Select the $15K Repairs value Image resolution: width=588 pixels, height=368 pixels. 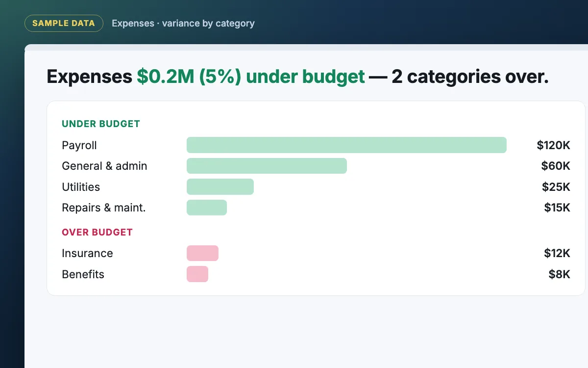pos(557,208)
